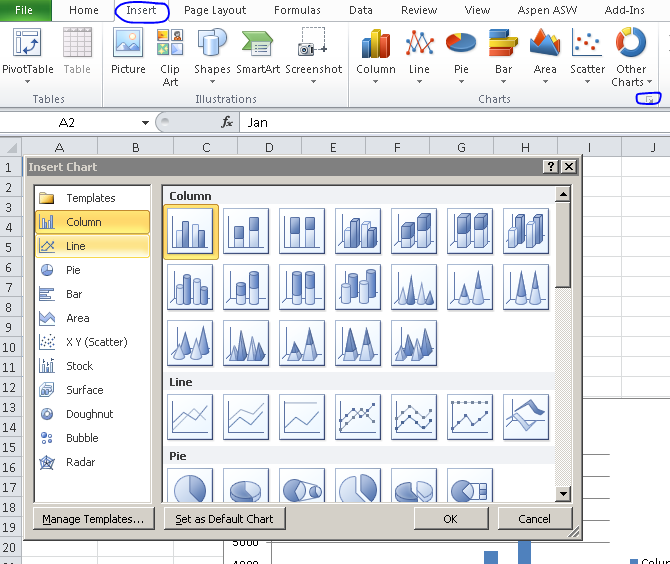
Task: Click the Screenshot tool
Action: click(313, 42)
